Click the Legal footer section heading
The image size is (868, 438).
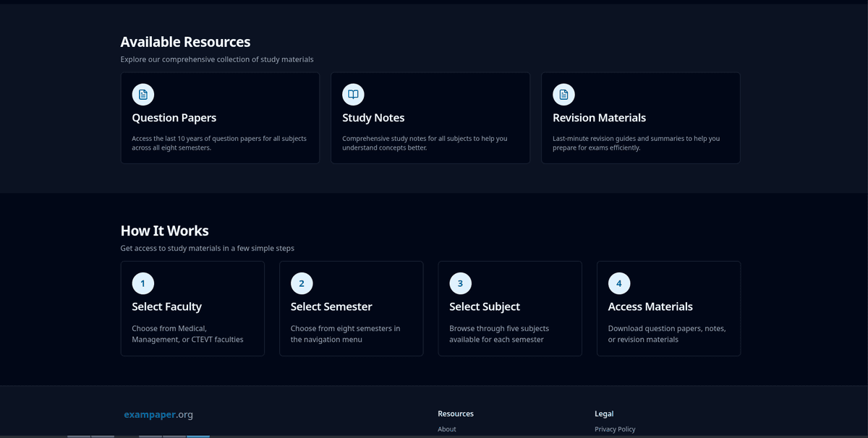(604, 413)
